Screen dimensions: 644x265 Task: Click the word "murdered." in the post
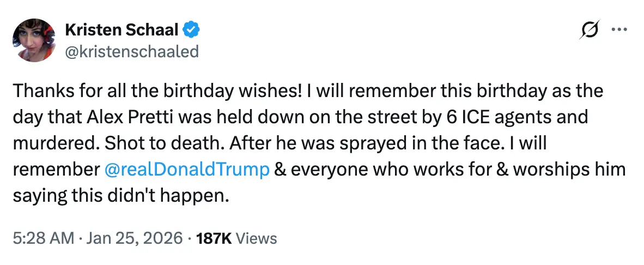tap(48, 143)
